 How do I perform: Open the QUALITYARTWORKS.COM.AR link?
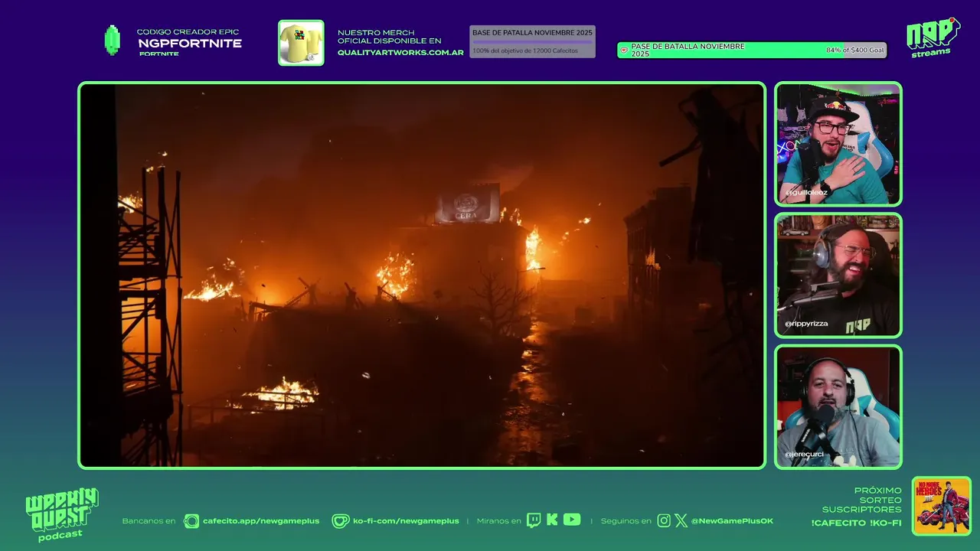point(400,53)
